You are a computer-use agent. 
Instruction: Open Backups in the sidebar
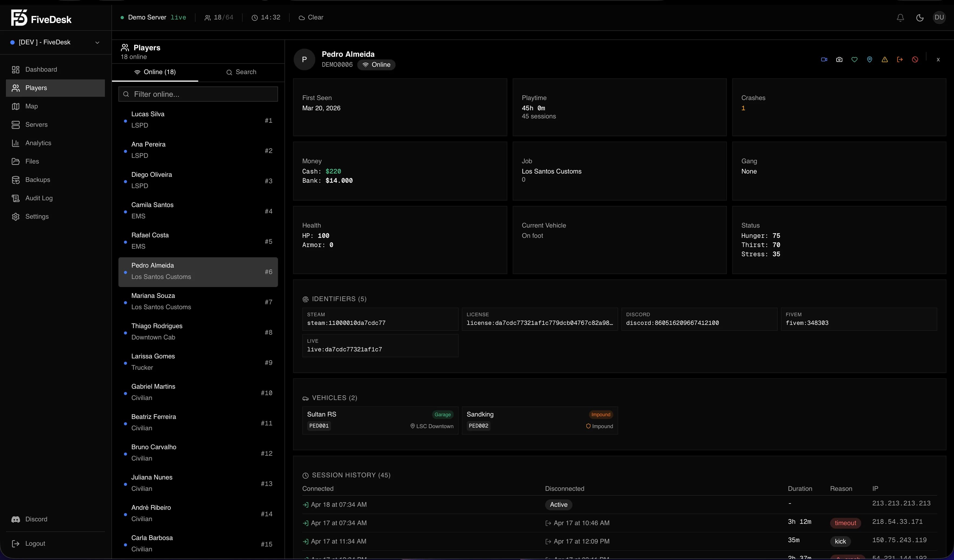[x=55, y=180]
